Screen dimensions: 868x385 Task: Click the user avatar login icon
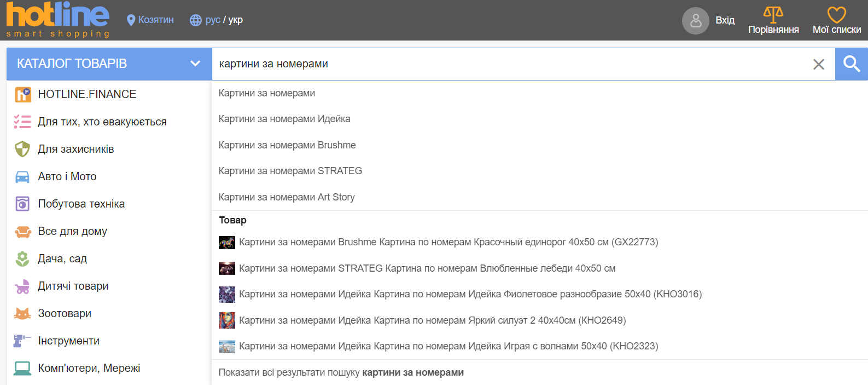[695, 21]
